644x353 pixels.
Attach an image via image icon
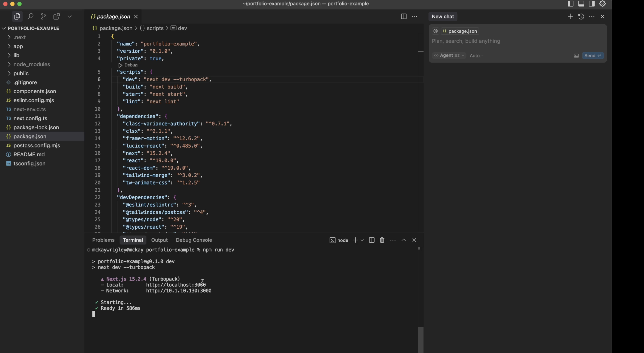576,56
